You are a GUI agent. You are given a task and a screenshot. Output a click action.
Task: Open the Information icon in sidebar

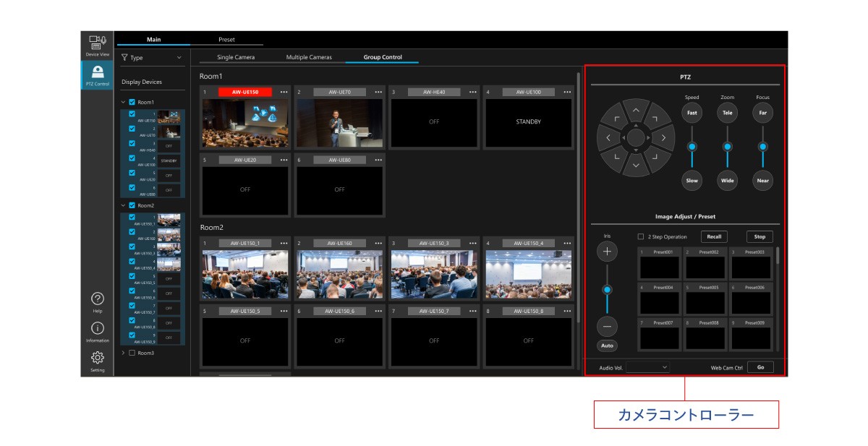coord(97,329)
